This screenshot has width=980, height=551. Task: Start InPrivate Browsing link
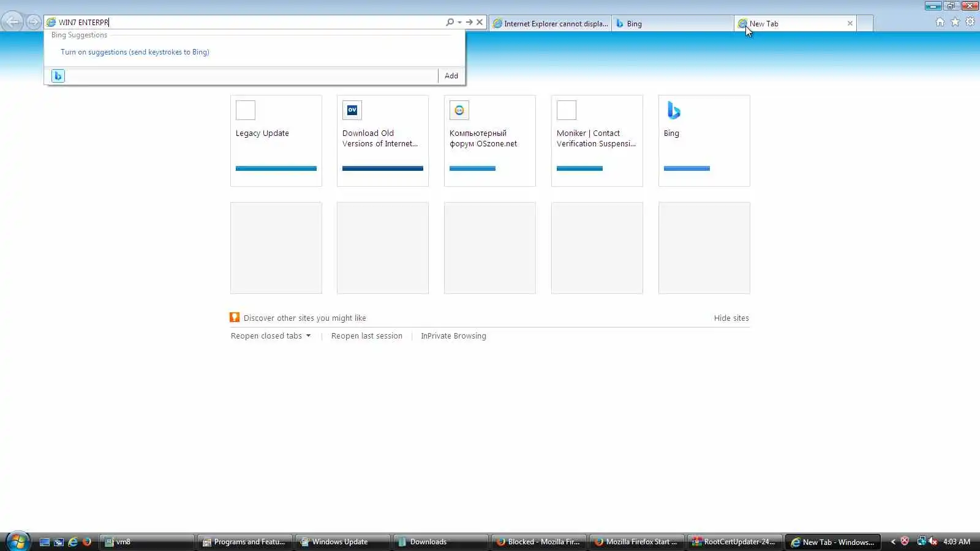(453, 336)
